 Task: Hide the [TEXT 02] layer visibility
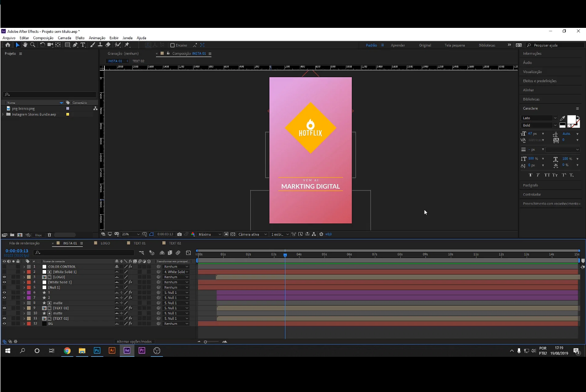click(4, 318)
